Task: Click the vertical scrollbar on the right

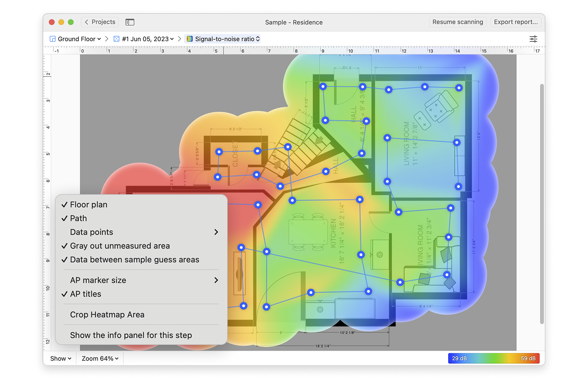Action: point(542,204)
